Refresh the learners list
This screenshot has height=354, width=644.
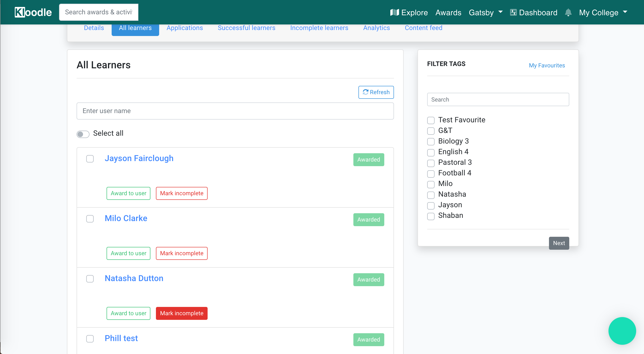pos(376,92)
